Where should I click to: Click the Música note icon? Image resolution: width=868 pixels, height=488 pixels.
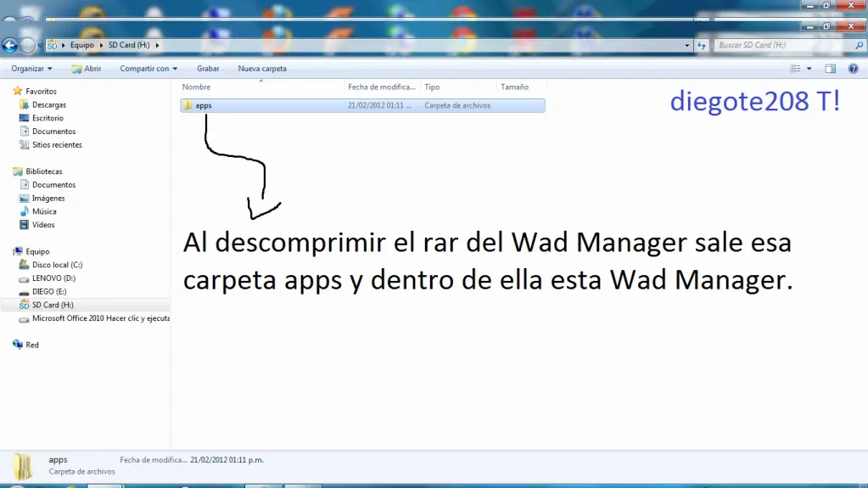tap(24, 211)
